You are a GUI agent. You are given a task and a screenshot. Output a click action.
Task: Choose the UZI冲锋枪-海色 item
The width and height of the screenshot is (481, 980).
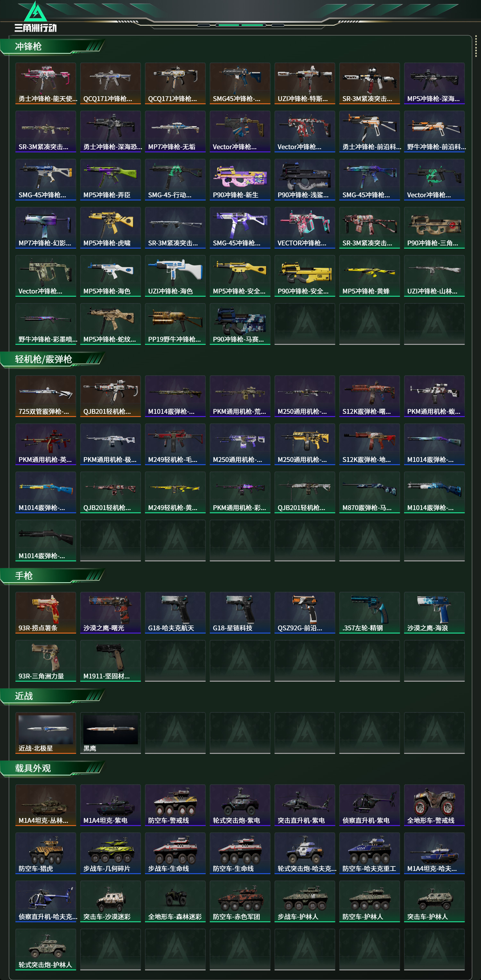[x=175, y=276]
